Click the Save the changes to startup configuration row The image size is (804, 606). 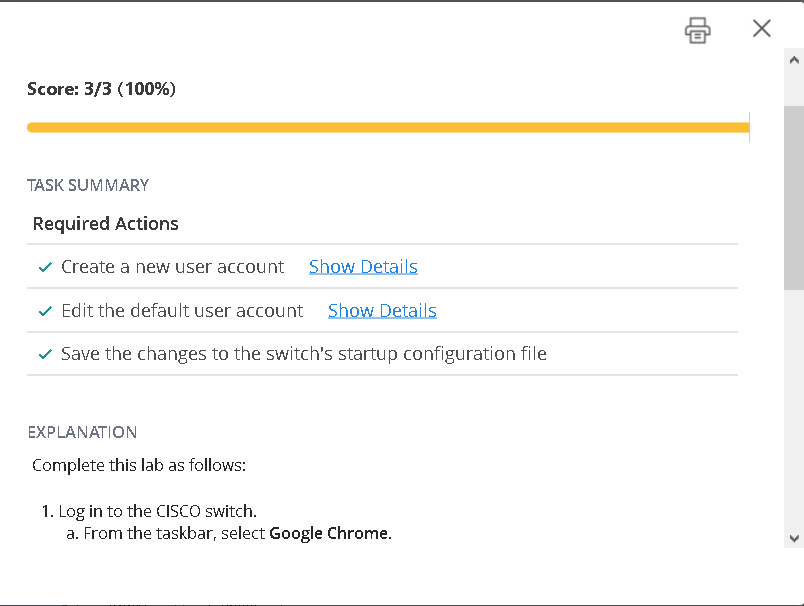304,354
